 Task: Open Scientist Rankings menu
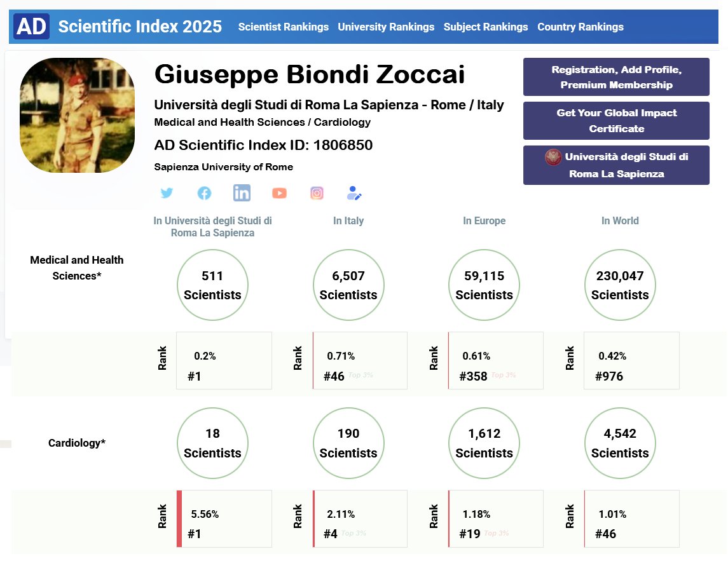coord(283,27)
